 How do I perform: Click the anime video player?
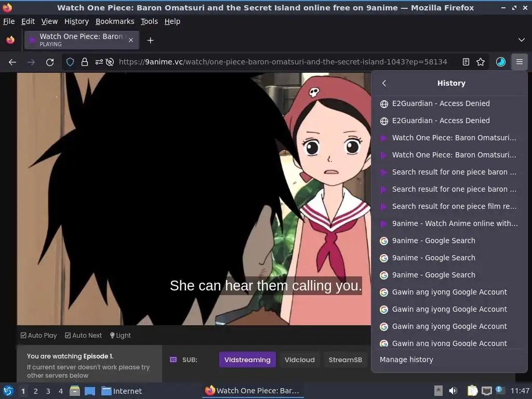point(194,199)
